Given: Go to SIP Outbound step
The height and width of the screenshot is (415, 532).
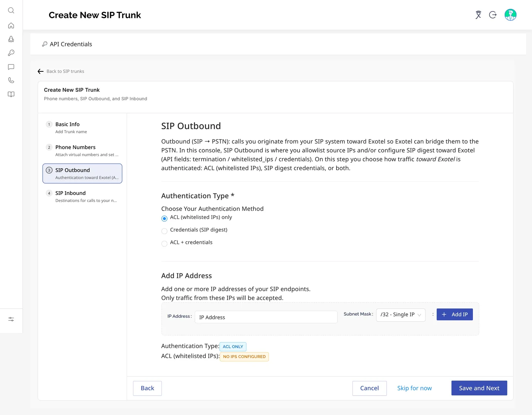Looking at the screenshot, I should [82, 173].
